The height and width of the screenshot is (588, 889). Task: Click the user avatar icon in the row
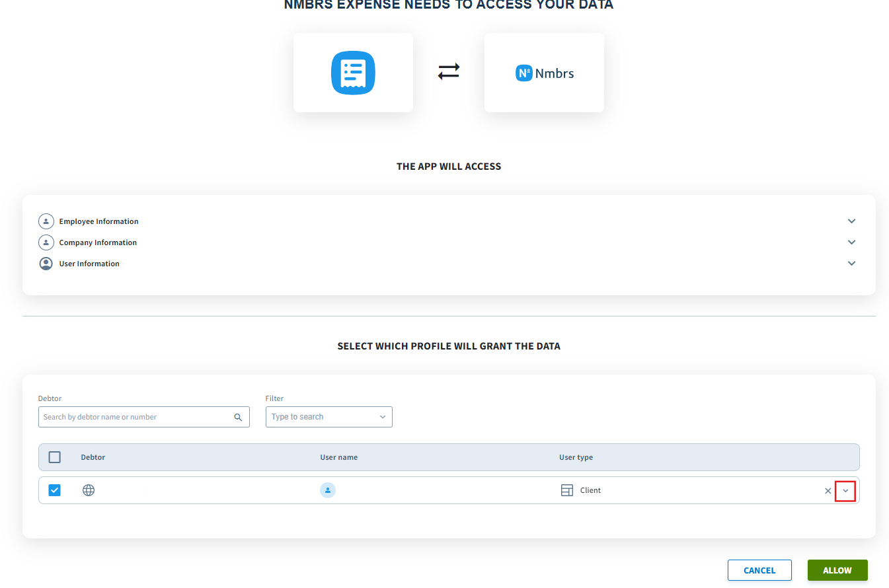328,490
